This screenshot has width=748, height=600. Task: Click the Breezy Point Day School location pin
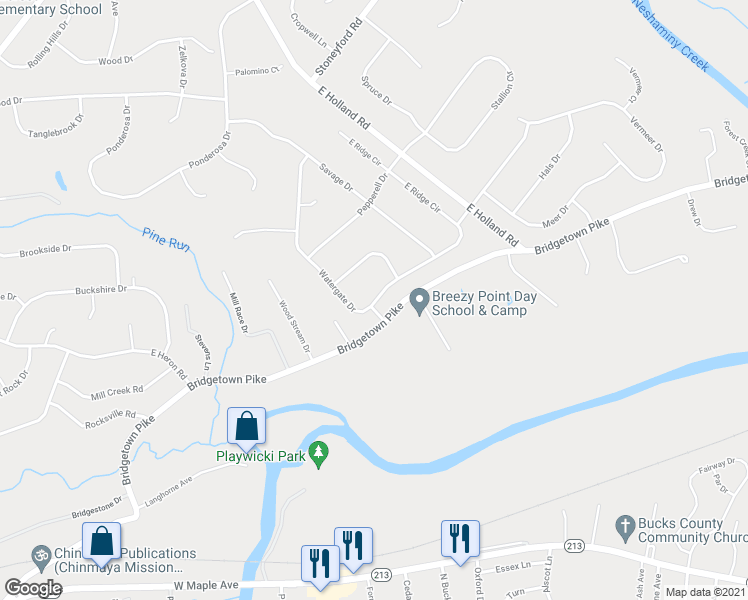pos(419,302)
